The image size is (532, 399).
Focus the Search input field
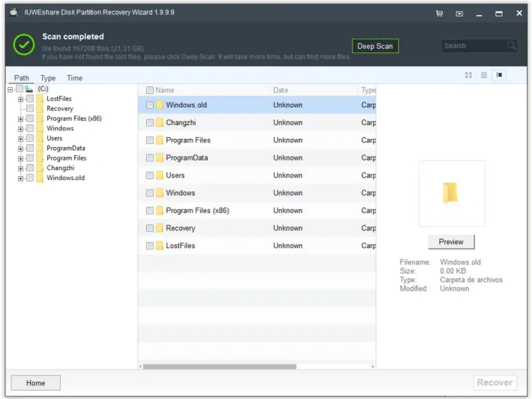(x=473, y=46)
